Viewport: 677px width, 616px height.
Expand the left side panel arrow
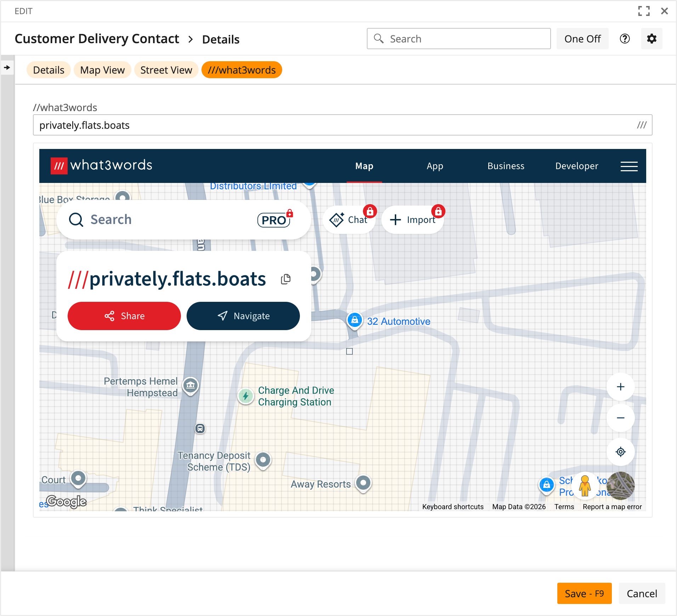tap(7, 67)
